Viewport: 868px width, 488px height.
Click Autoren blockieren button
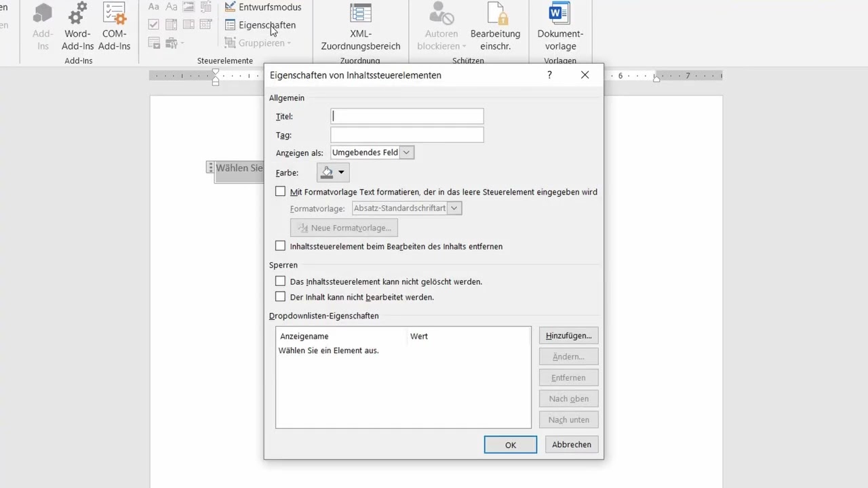[441, 26]
